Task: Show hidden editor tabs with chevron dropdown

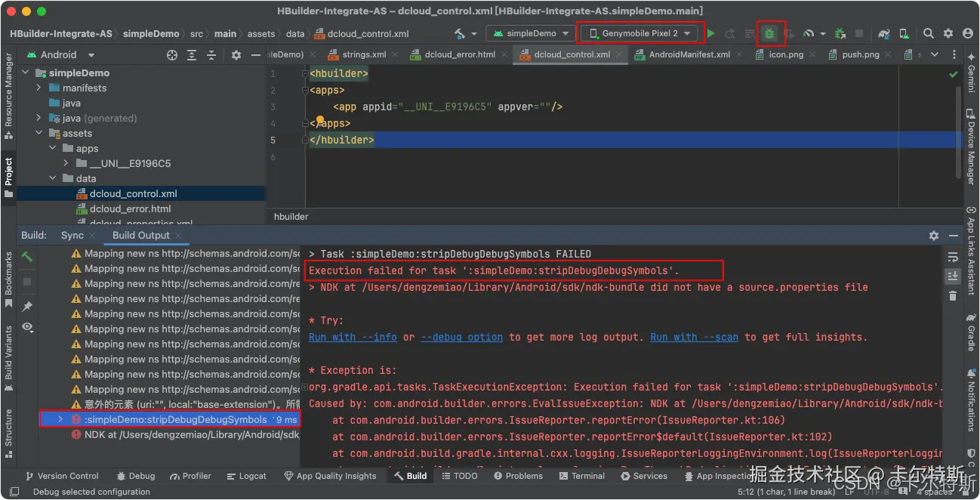Action: tap(935, 55)
